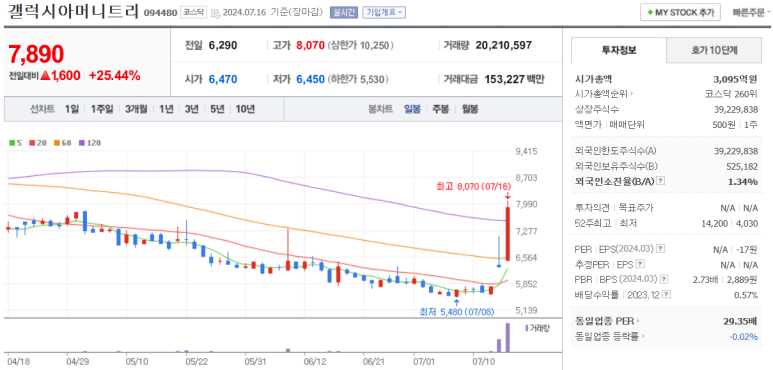
Task: Select the 10년 line chart period
Action: tap(245, 109)
